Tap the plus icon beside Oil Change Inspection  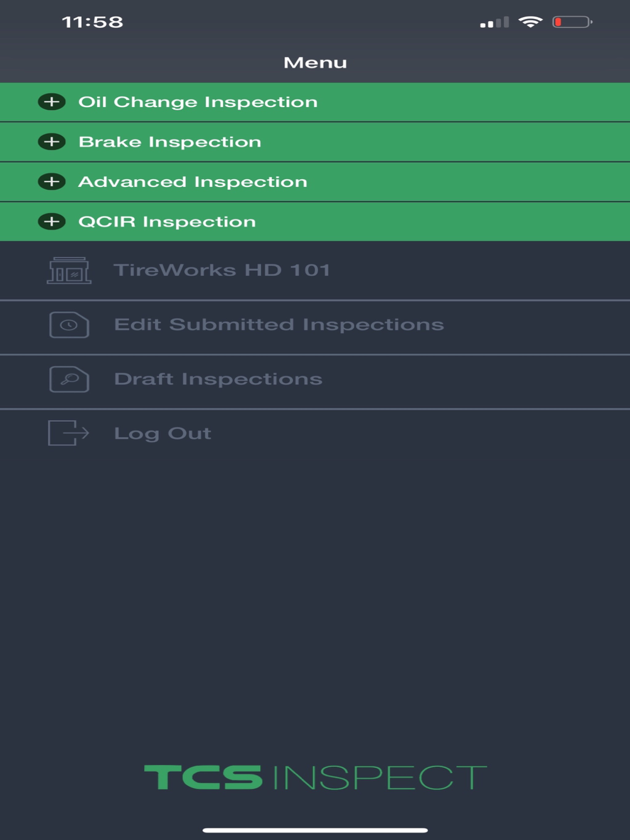(x=52, y=102)
